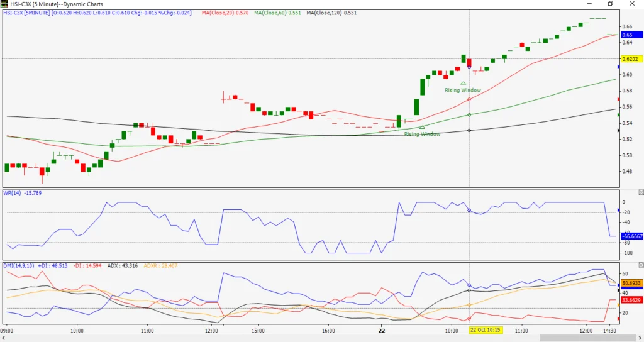This screenshot has width=644, height=342.
Task: Click the yellow 22 Oct 10:15 time tag
Action: click(486, 331)
